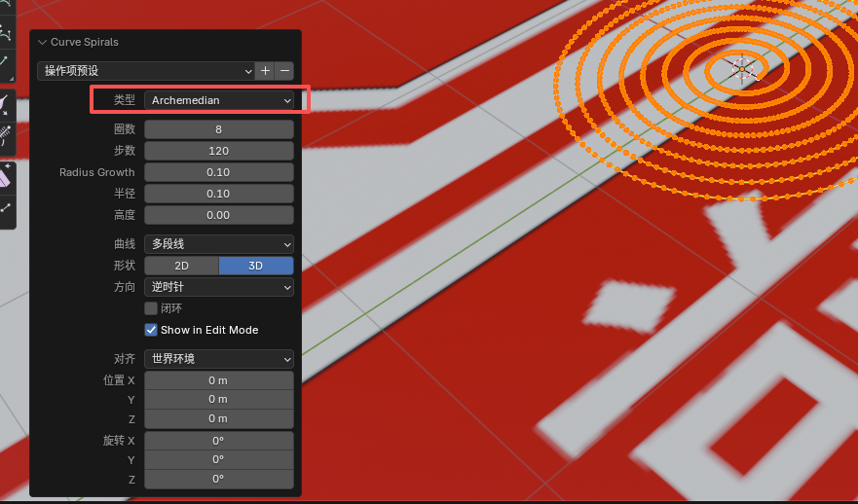858x504 pixels.
Task: Collapse the Curve Spirals panel
Action: point(43,43)
